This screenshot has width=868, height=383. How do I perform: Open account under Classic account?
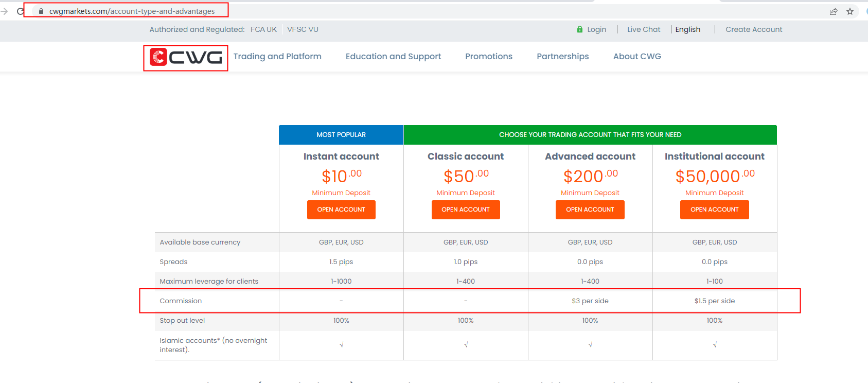point(466,210)
